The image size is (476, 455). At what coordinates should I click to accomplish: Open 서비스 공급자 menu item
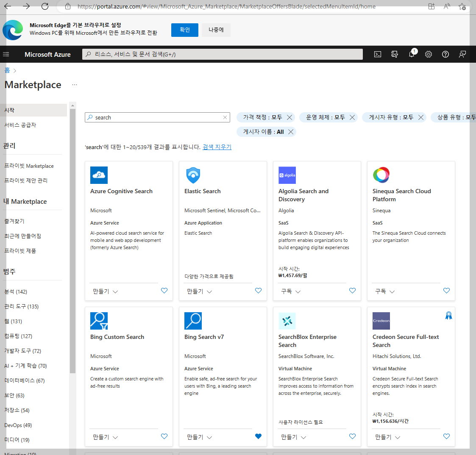(20, 125)
